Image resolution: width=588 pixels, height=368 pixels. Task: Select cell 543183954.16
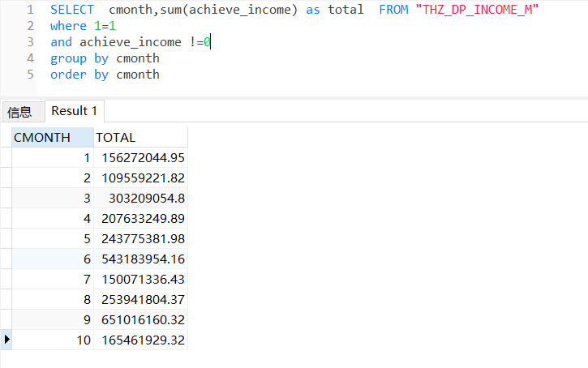(x=140, y=259)
